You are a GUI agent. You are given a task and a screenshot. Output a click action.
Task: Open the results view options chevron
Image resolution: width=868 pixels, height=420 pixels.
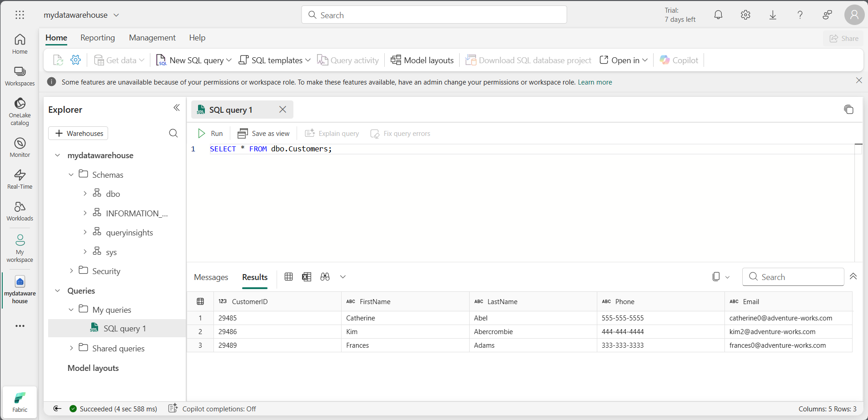[x=343, y=277]
